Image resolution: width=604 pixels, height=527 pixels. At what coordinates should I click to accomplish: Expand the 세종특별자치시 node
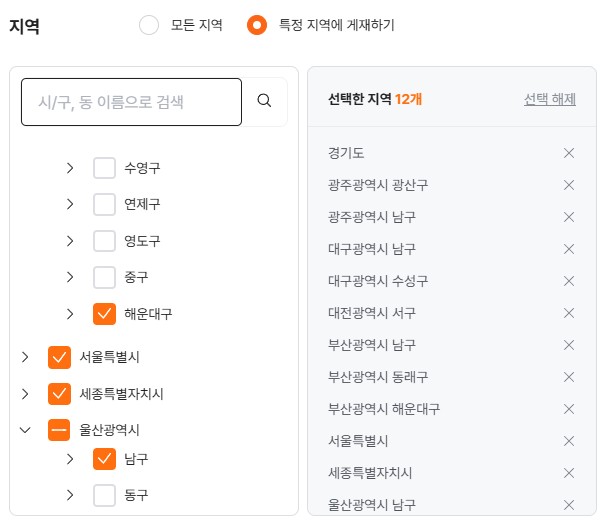25,394
